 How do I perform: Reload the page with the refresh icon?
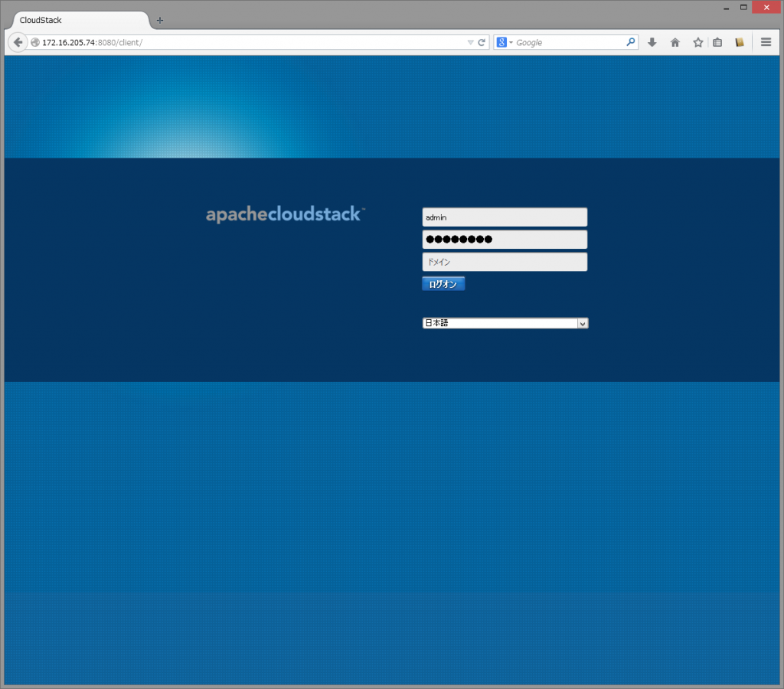pos(482,43)
